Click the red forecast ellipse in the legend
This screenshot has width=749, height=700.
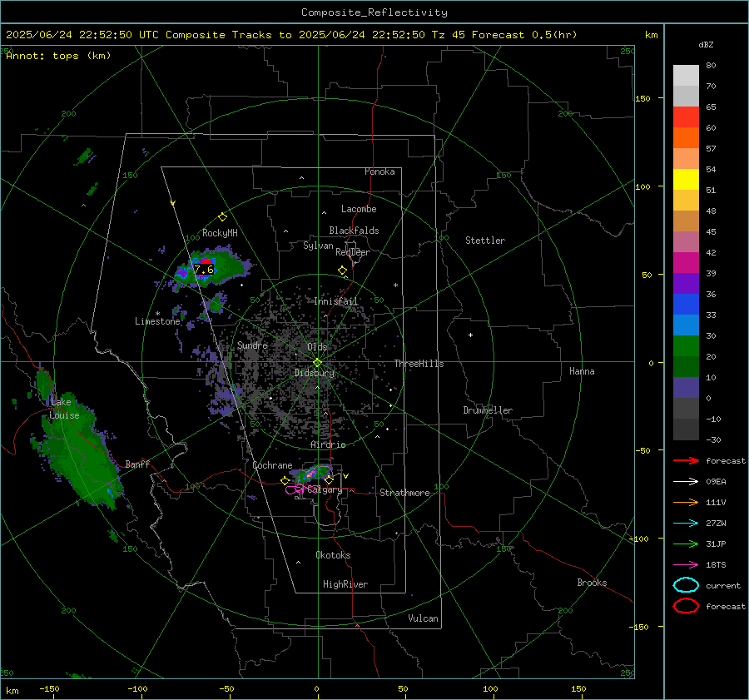coord(686,606)
